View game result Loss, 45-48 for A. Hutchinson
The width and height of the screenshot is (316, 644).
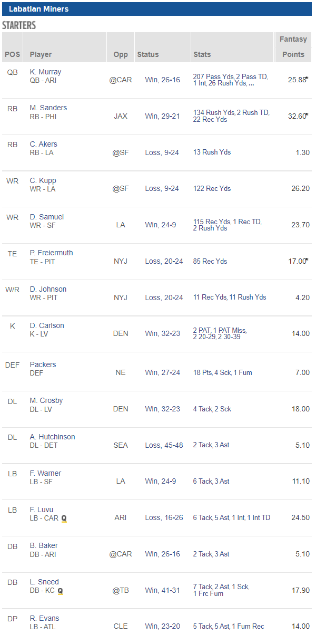[x=164, y=445]
